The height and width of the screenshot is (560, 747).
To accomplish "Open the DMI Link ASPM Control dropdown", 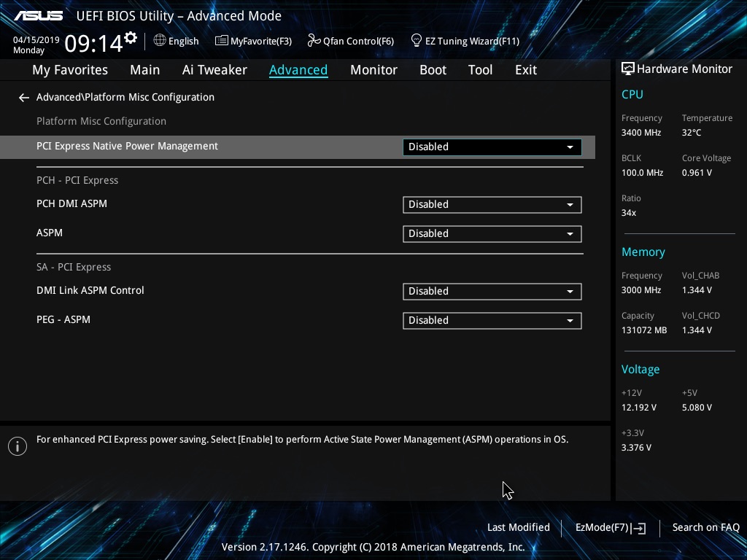I will point(492,292).
